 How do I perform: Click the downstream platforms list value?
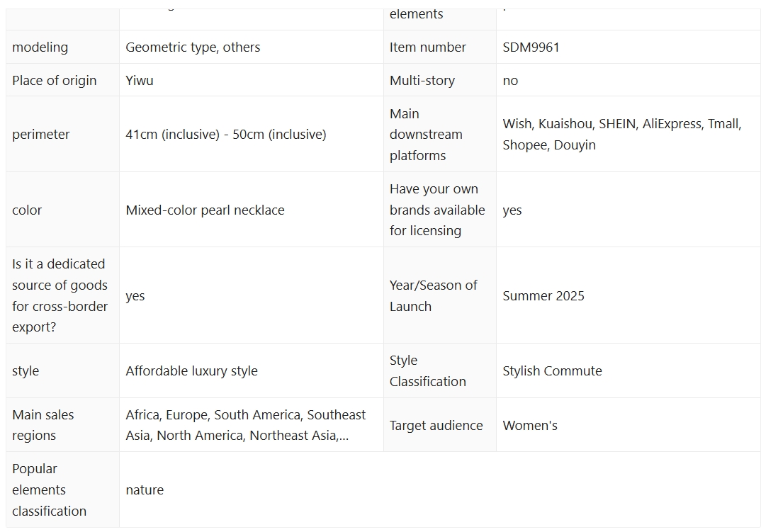tap(621, 135)
